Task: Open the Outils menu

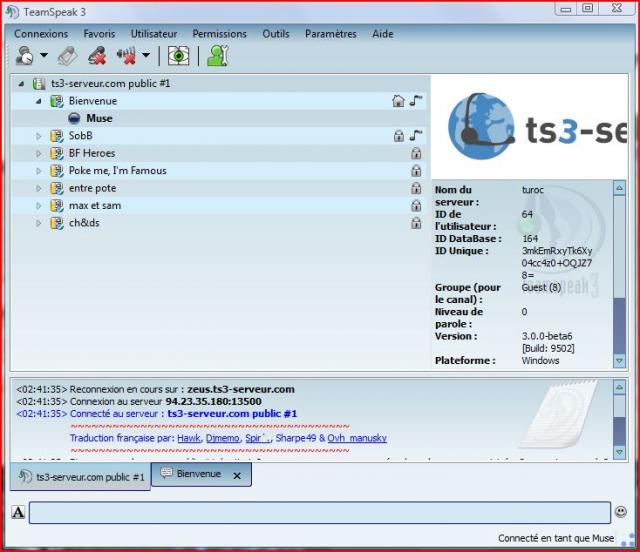Action: pos(276,34)
